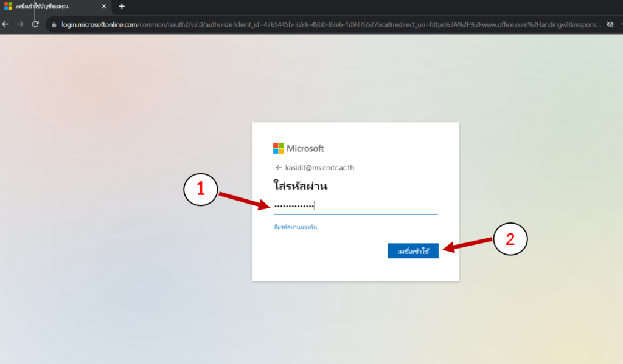Click the Microsoft logo in the sign-in card
The height and width of the screenshot is (364, 623).
[x=298, y=148]
